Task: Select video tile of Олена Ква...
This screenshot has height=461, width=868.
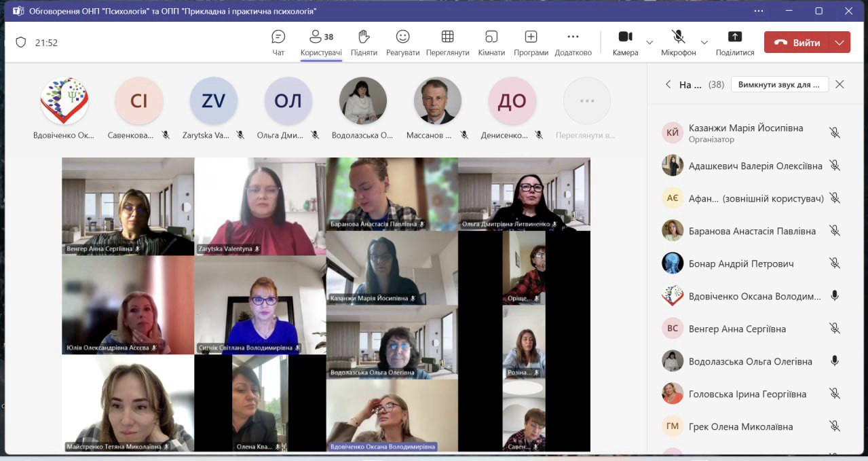Action: (260, 403)
